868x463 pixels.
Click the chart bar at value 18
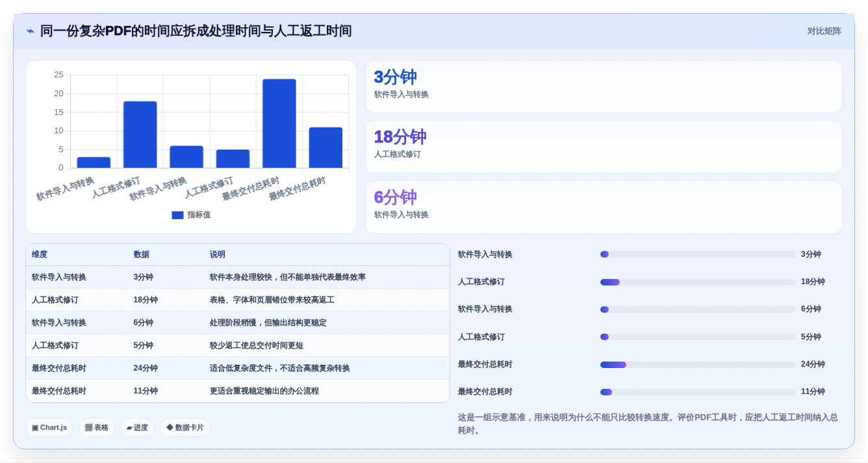(x=140, y=135)
